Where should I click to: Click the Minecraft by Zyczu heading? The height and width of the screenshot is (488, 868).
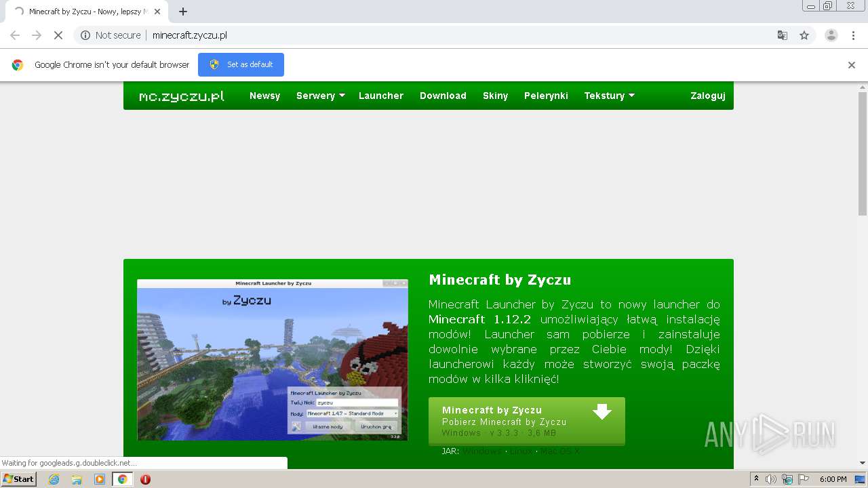[x=500, y=280]
